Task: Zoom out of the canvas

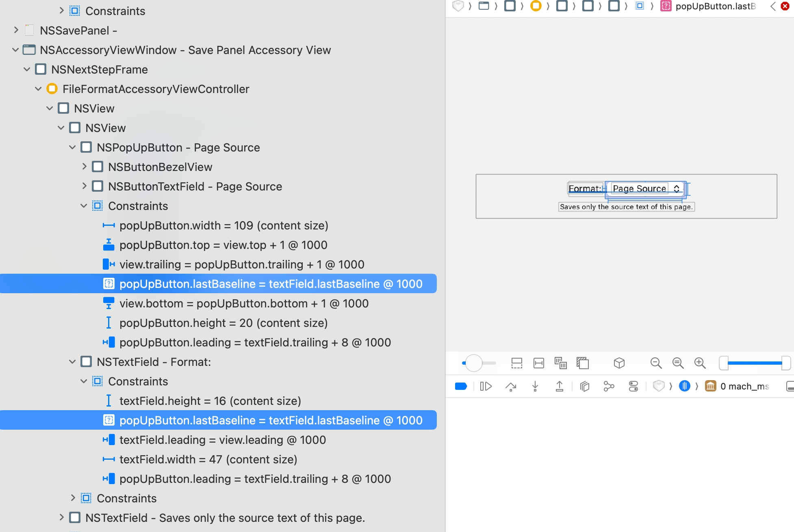Action: [656, 363]
